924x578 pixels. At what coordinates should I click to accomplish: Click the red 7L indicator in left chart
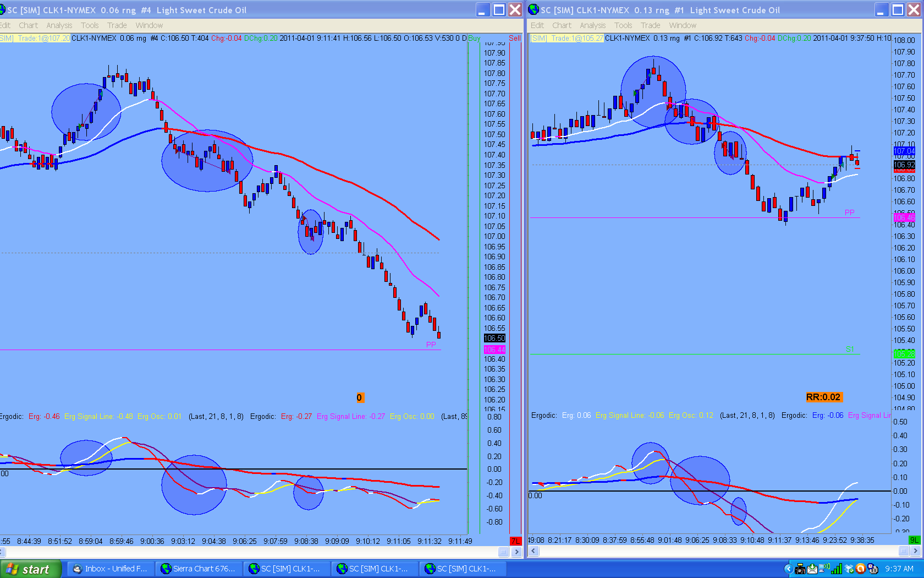[x=515, y=541]
